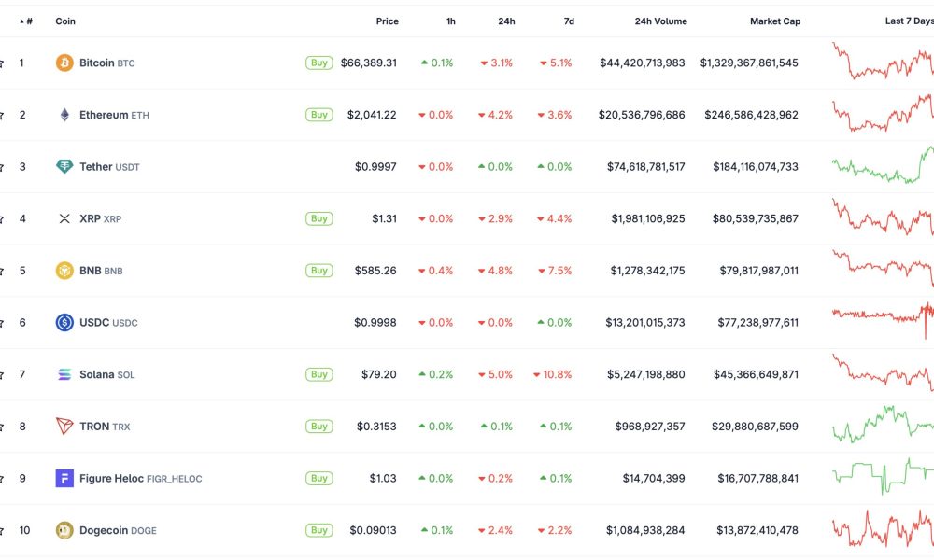
Task: Sort the table by Market Cap column
Action: (x=775, y=21)
